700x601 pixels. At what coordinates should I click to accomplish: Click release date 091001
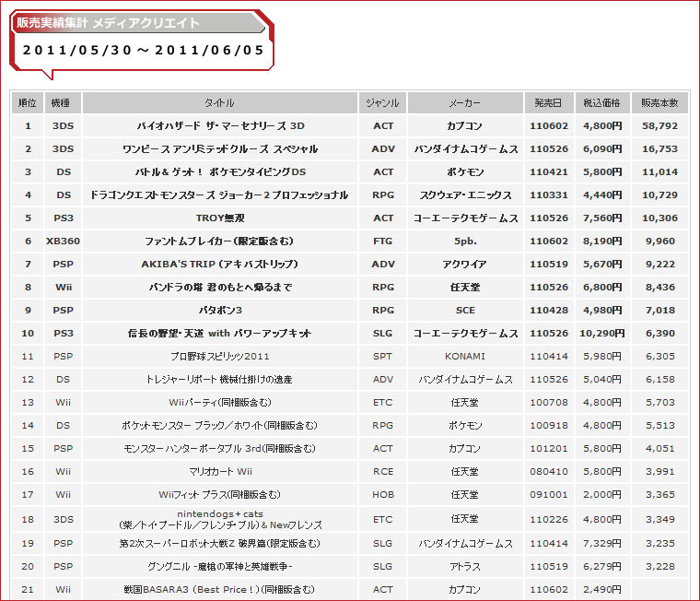(549, 495)
